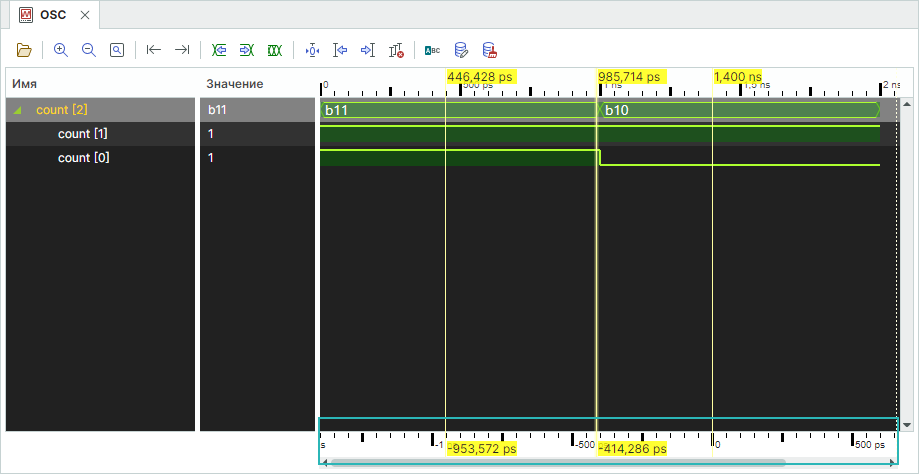919x474 pixels.
Task: Click the 1,400 ns marker label
Action: pos(737,76)
